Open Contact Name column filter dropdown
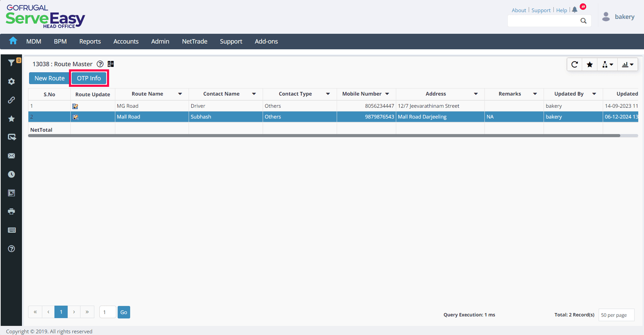The height and width of the screenshot is (335, 644). (x=254, y=94)
